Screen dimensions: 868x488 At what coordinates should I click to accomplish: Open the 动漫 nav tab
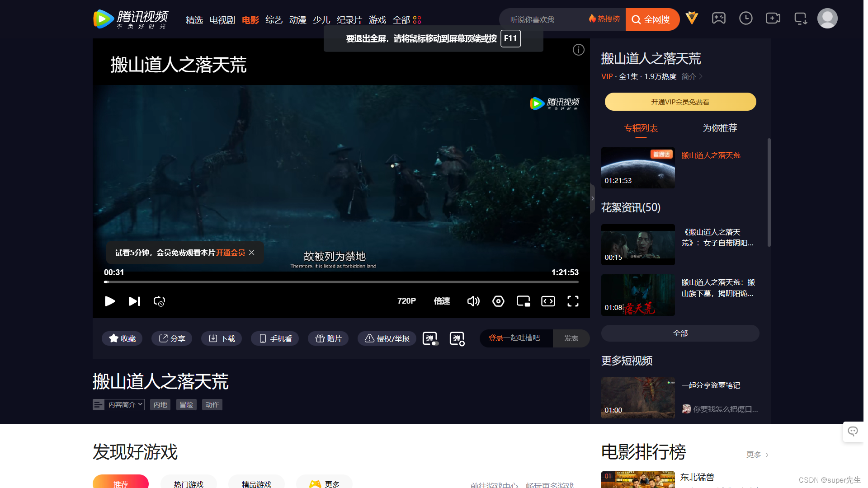(x=298, y=20)
